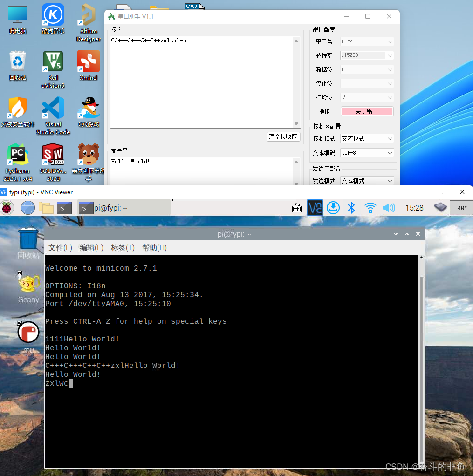Open the QQ游戏 penguin shortcut
Image resolution: width=473 pixels, height=476 pixels.
89,112
